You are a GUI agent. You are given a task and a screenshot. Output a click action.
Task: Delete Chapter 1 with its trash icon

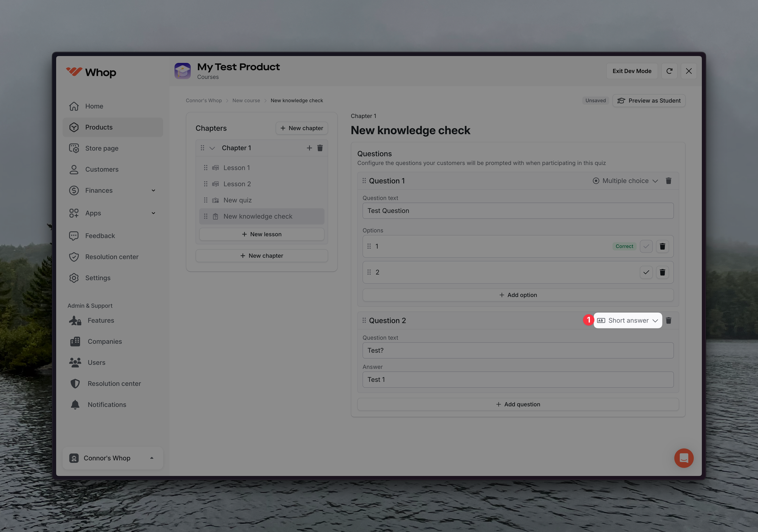pos(320,148)
